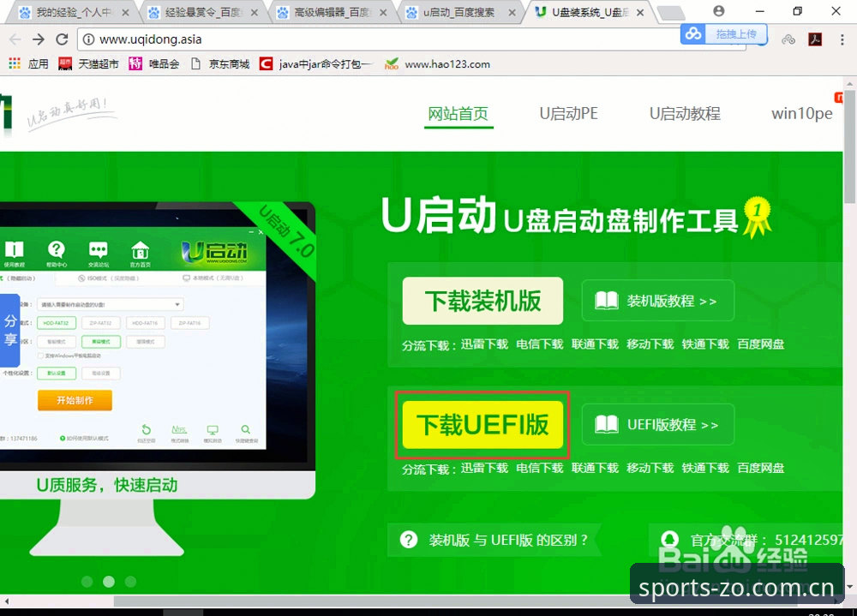Click 铁通下载 under the UEFI版 row
857x616 pixels.
coord(705,468)
